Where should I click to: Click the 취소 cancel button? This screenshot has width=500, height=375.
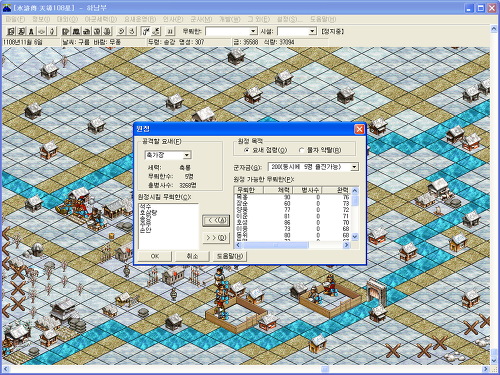point(192,256)
